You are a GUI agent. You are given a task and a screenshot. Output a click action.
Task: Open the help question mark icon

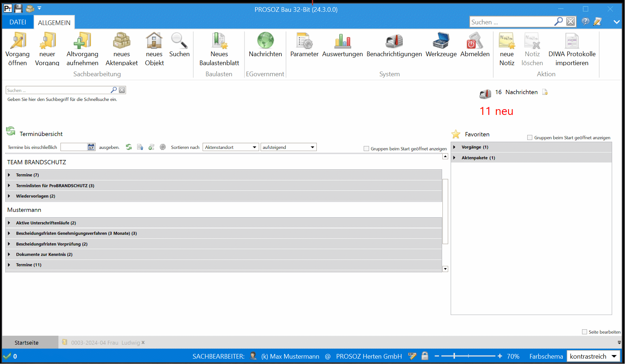point(585,21)
